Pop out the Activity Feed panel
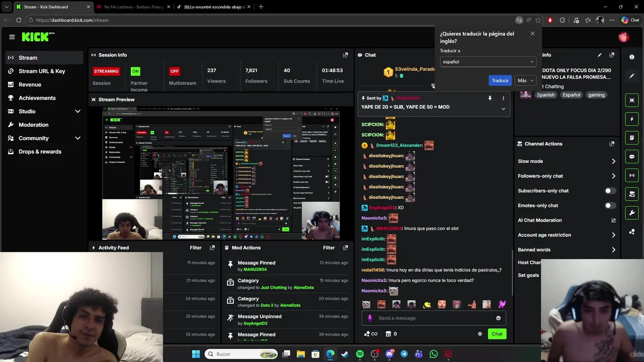The image size is (644, 362). point(212,248)
